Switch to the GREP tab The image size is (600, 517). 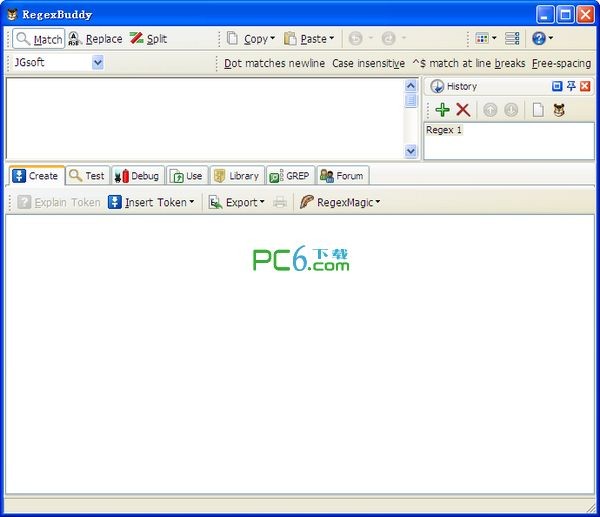point(290,176)
